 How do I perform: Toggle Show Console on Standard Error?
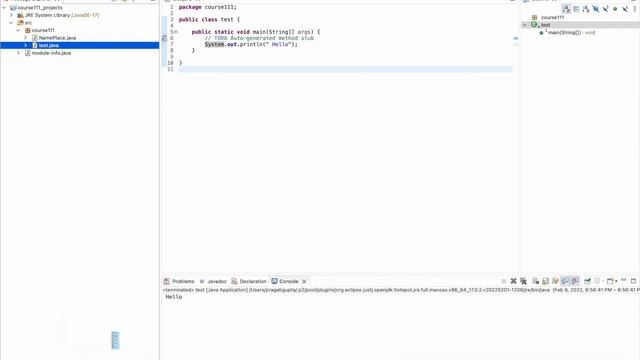tap(575, 281)
